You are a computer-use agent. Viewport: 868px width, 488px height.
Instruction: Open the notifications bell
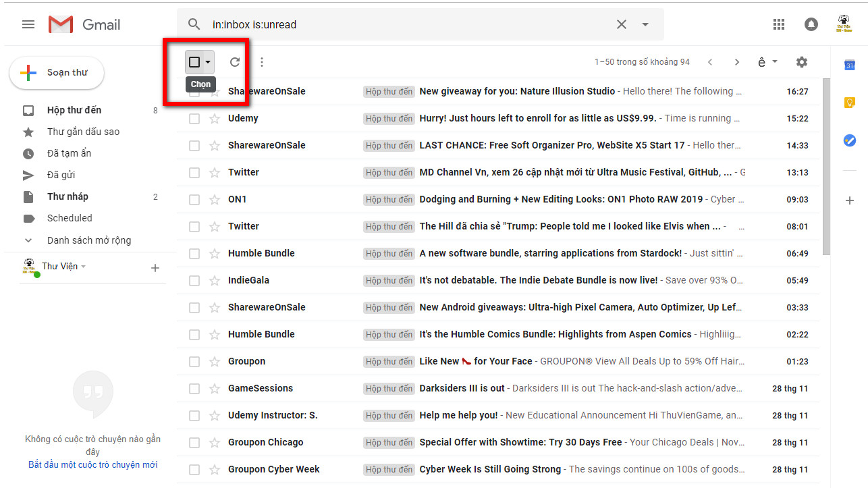point(811,24)
